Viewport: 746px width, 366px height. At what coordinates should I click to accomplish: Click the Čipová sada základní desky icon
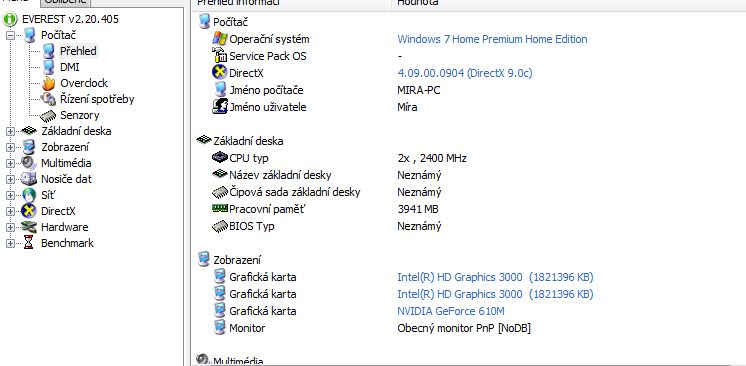219,192
